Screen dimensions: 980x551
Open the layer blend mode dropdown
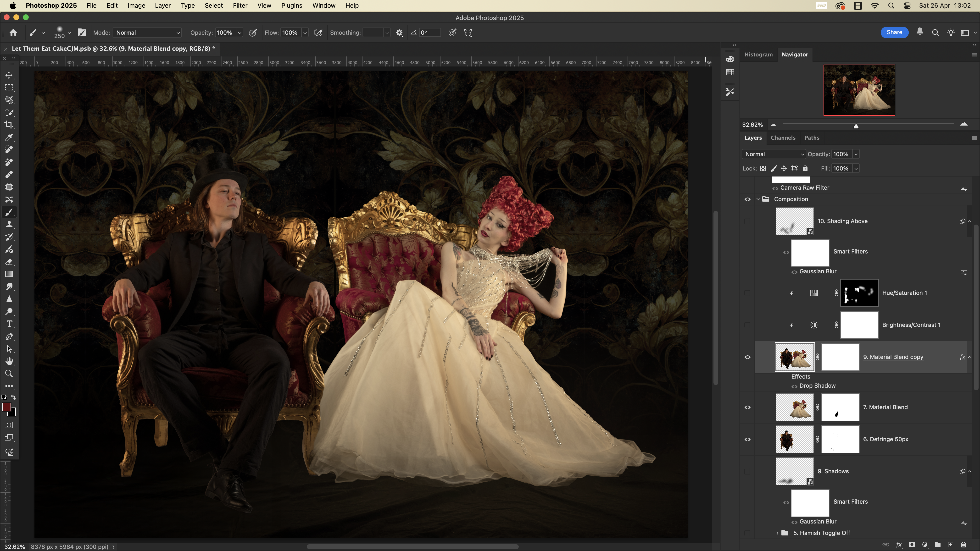[774, 154]
